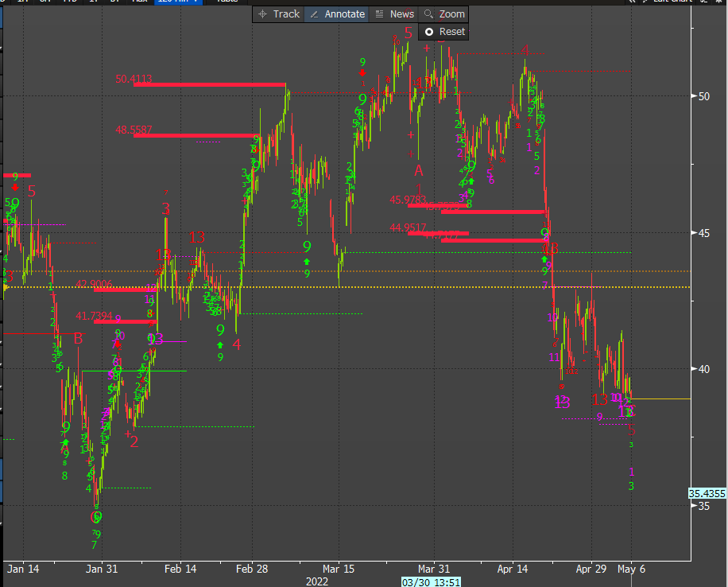Click the Apr 14 date axis label

[x=513, y=569]
